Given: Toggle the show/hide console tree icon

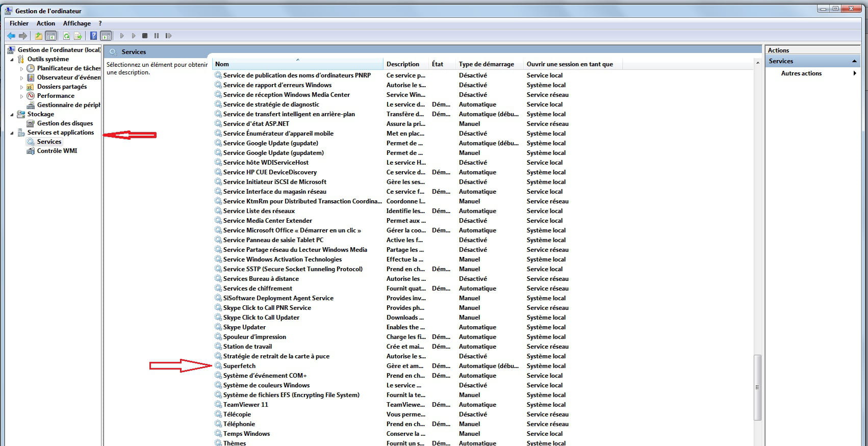Looking at the screenshot, I should click(x=50, y=36).
